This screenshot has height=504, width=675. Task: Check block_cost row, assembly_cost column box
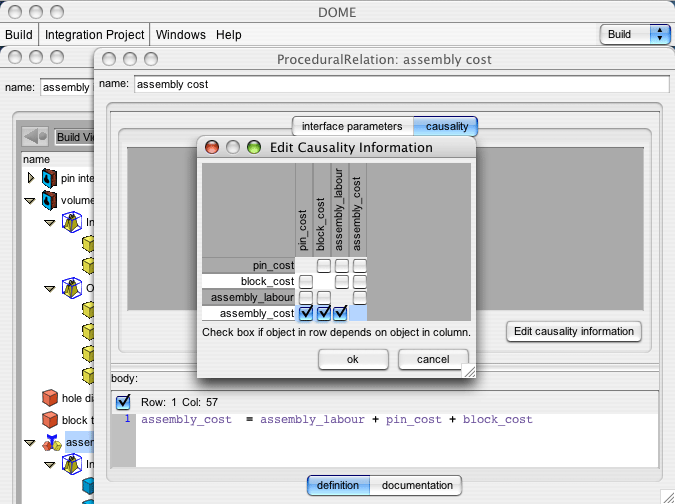point(359,282)
